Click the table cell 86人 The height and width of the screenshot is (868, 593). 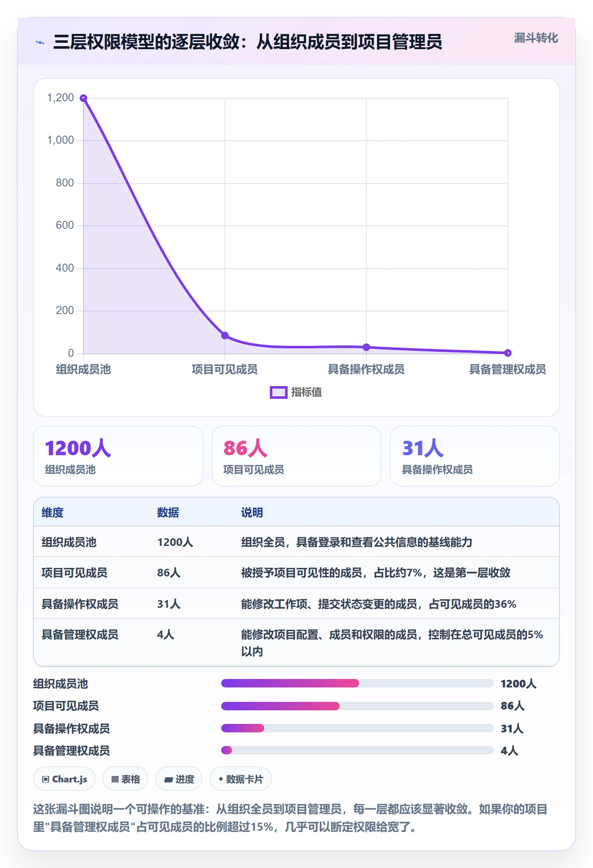[x=169, y=573]
